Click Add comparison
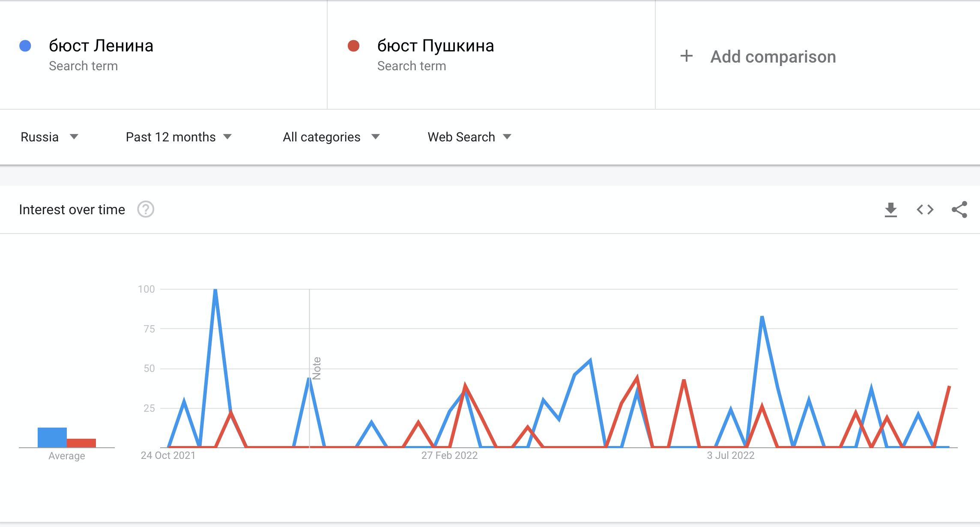This screenshot has height=527, width=980. coord(773,57)
